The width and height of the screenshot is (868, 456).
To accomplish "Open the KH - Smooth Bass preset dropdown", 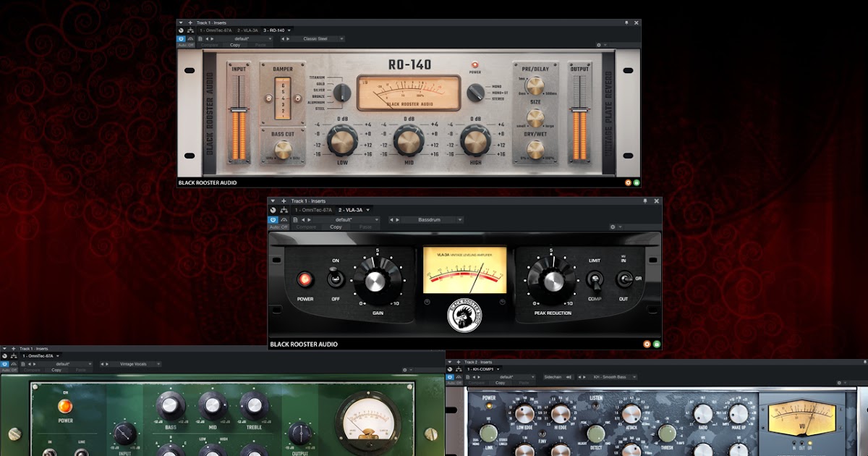I will tap(611, 376).
